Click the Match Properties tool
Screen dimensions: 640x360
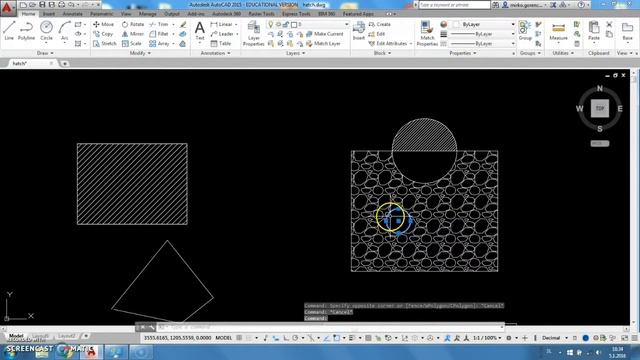tap(427, 33)
